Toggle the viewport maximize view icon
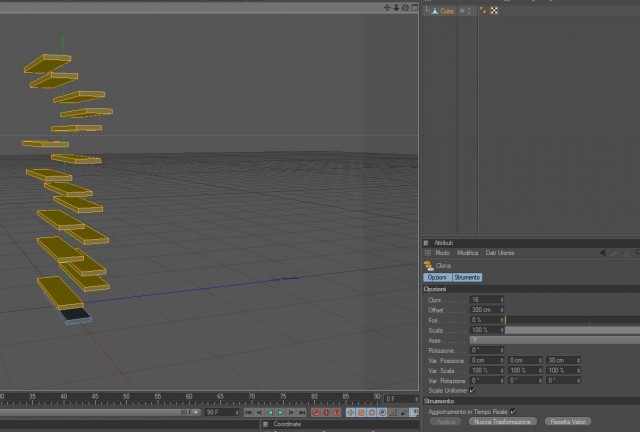Screen dimensions: 640x432 [415, 8]
